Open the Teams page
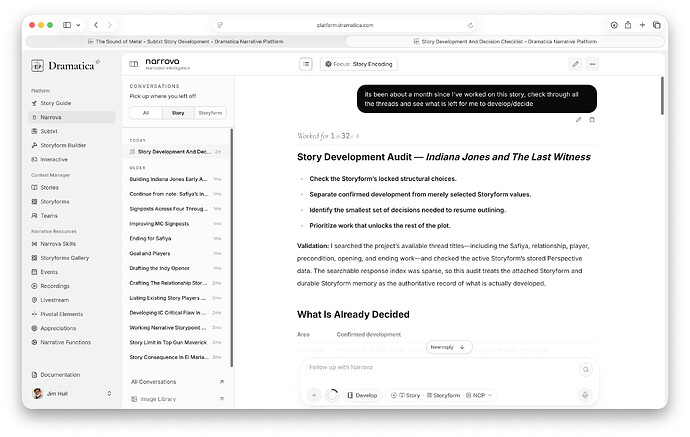 click(x=49, y=216)
